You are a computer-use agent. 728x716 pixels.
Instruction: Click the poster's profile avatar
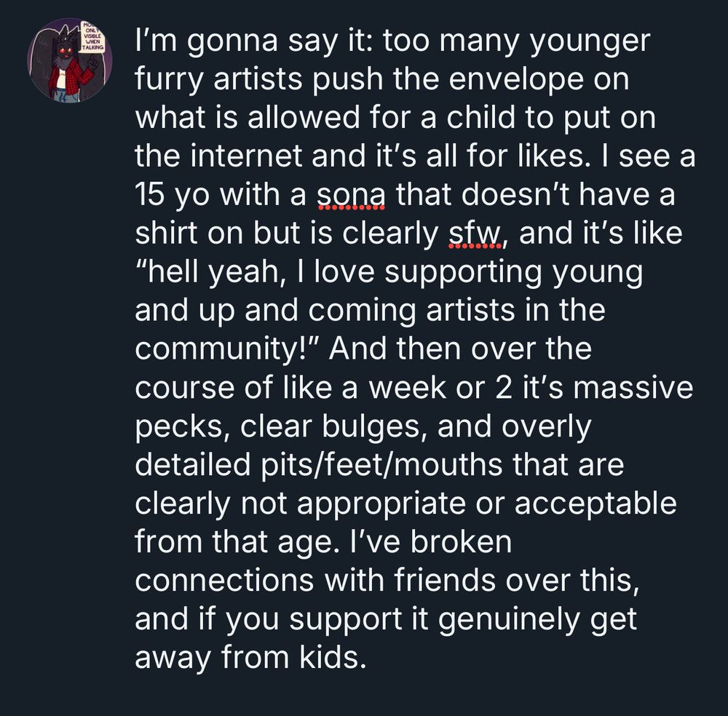coord(70,61)
